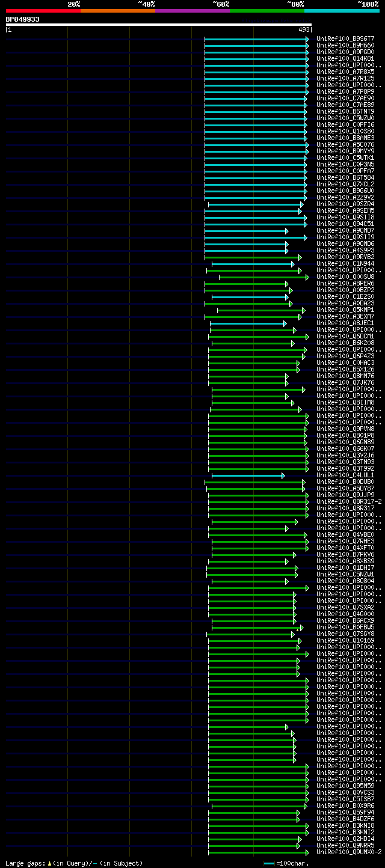Click label UniRef100_B6TNT9

(x=345, y=111)
